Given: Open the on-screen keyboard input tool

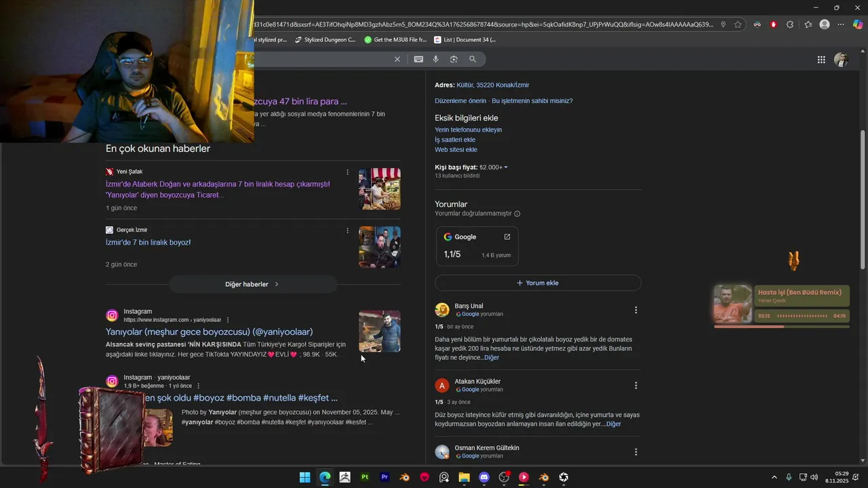Looking at the screenshot, I should pos(418,59).
